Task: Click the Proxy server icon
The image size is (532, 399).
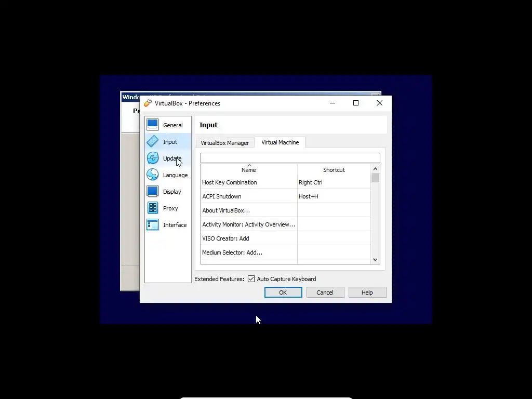Action: (152, 208)
